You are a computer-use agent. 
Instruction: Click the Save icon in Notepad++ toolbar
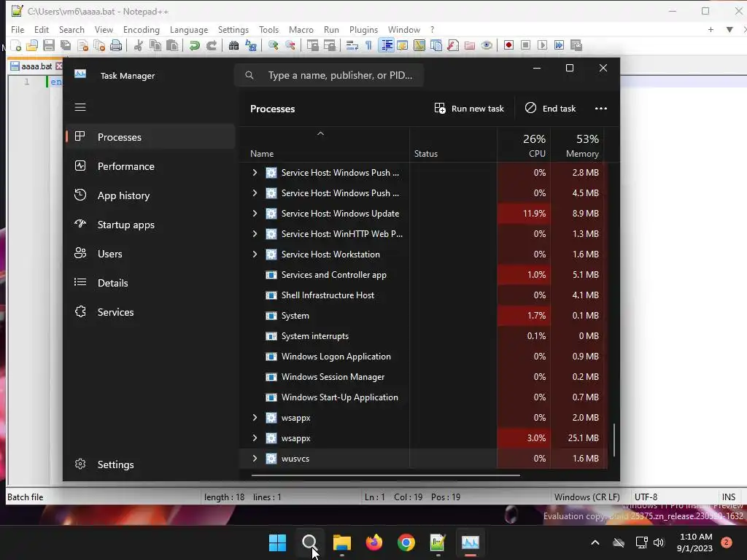(x=49, y=46)
